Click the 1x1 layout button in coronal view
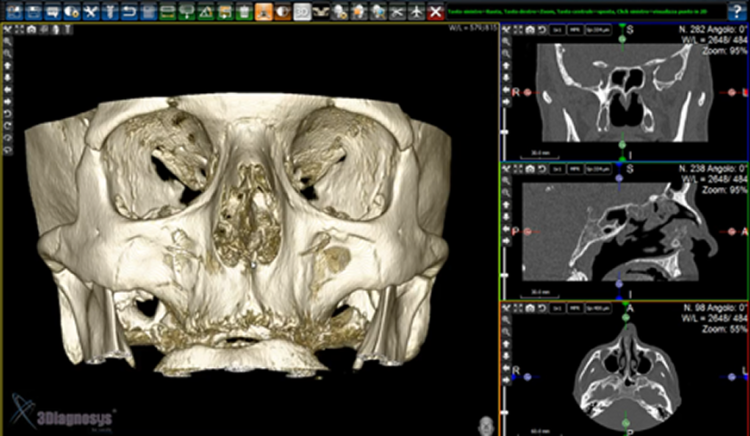This screenshot has width=750, height=436. click(557, 30)
